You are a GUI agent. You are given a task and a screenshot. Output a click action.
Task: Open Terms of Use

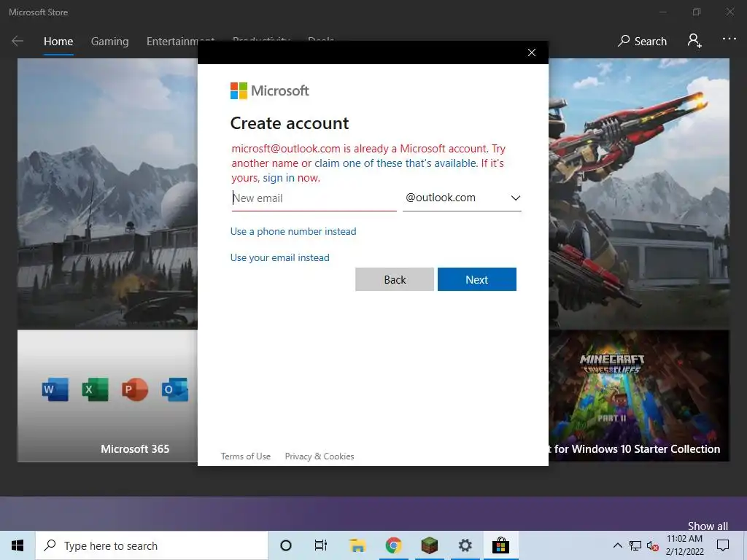(x=245, y=456)
